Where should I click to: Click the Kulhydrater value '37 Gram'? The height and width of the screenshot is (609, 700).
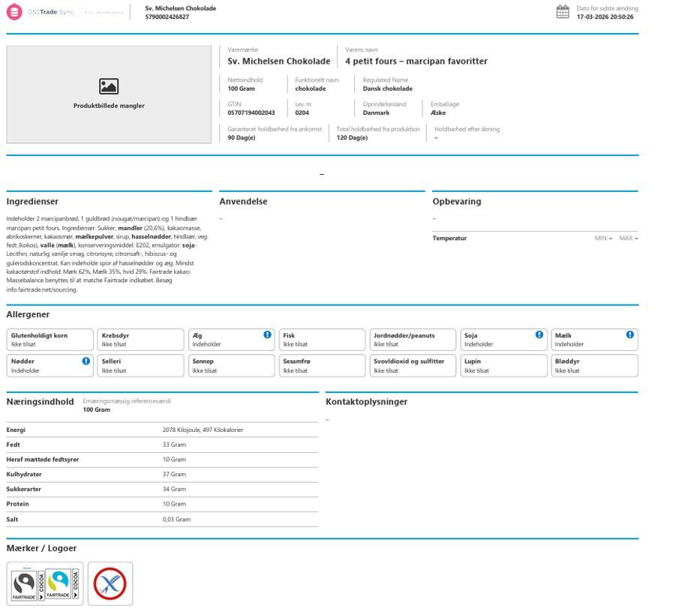coord(174,474)
